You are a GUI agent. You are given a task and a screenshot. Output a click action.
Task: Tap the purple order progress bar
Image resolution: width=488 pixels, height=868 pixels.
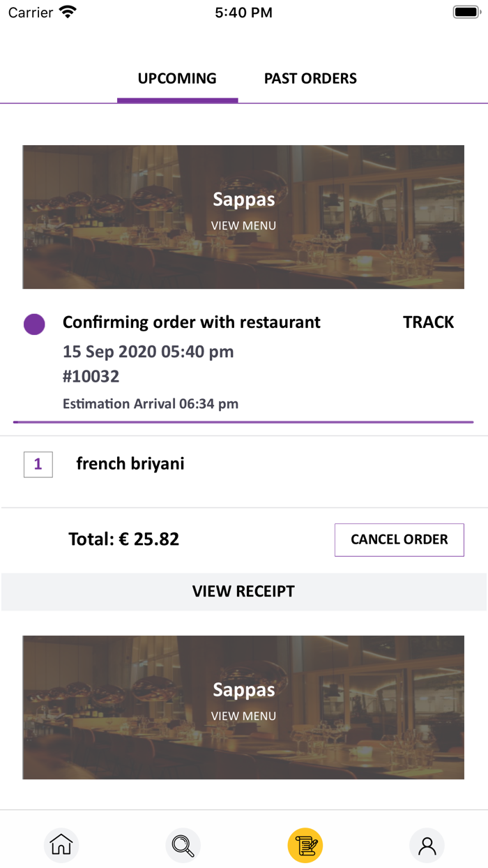243,422
